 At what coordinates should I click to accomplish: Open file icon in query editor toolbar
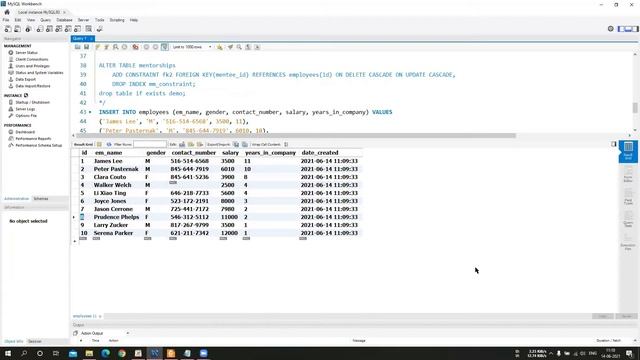coord(78,47)
